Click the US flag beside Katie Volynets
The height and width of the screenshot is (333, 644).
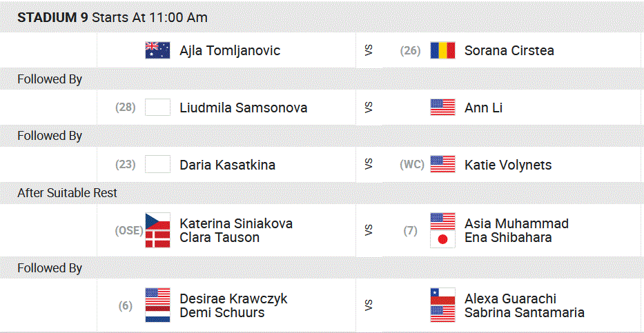[442, 164]
